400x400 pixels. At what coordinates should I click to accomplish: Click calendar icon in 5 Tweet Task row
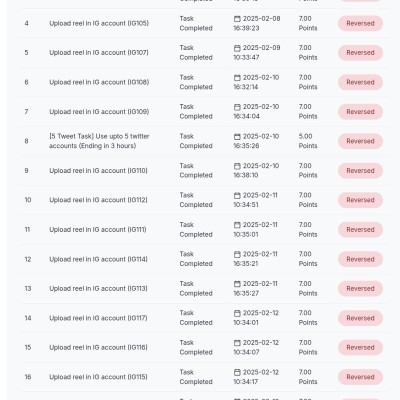tap(237, 137)
